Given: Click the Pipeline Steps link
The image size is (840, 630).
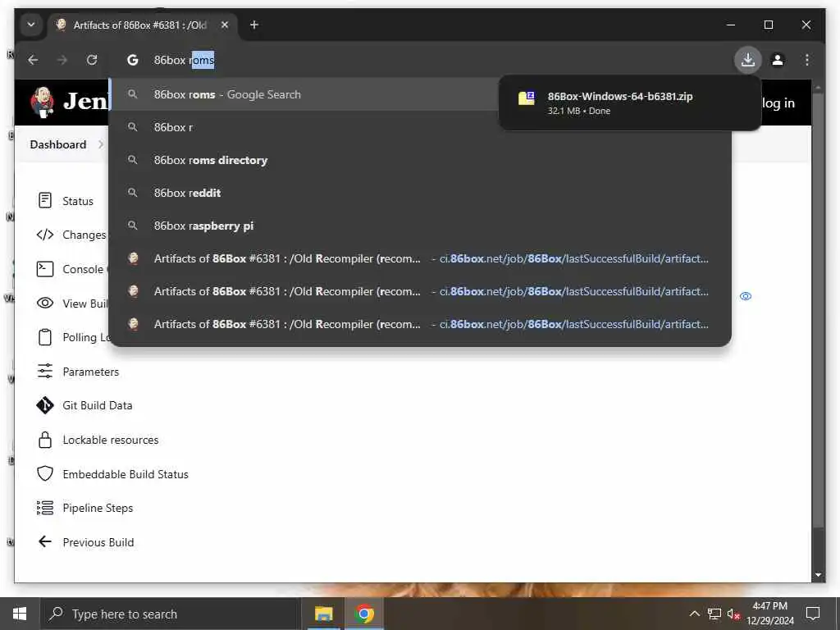Looking at the screenshot, I should 98,508.
